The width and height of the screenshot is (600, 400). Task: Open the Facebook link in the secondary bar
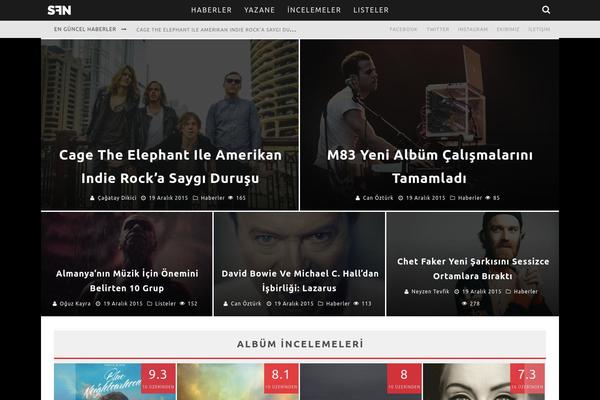point(403,29)
